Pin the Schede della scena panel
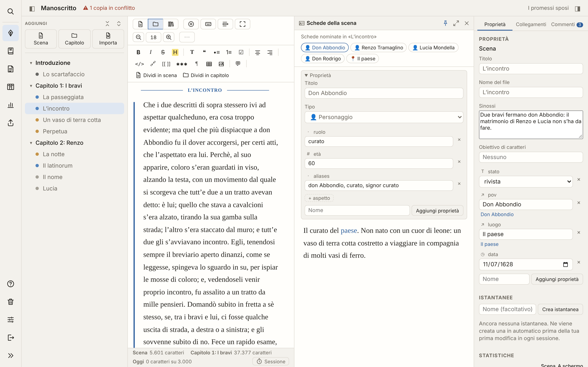 [x=445, y=23]
